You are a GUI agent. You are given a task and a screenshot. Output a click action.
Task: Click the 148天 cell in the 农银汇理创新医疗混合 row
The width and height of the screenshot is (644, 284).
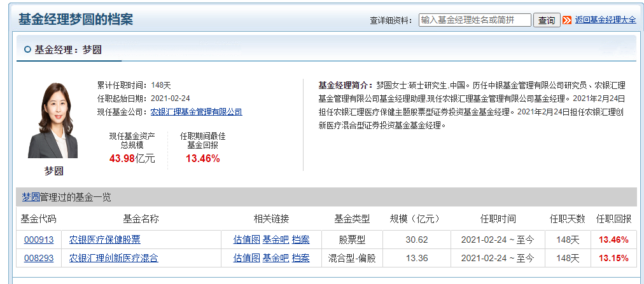point(568,258)
